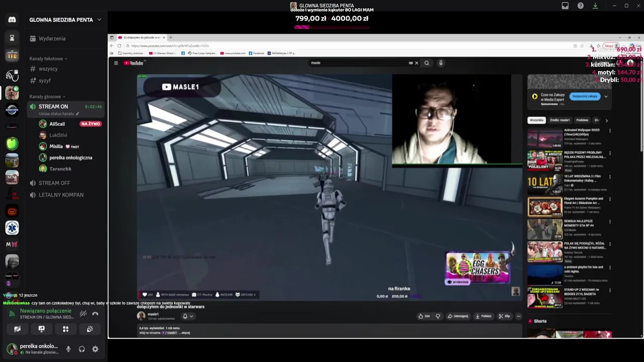Open Wydarzenia events
The height and width of the screenshot is (362, 644).
tap(65, 39)
